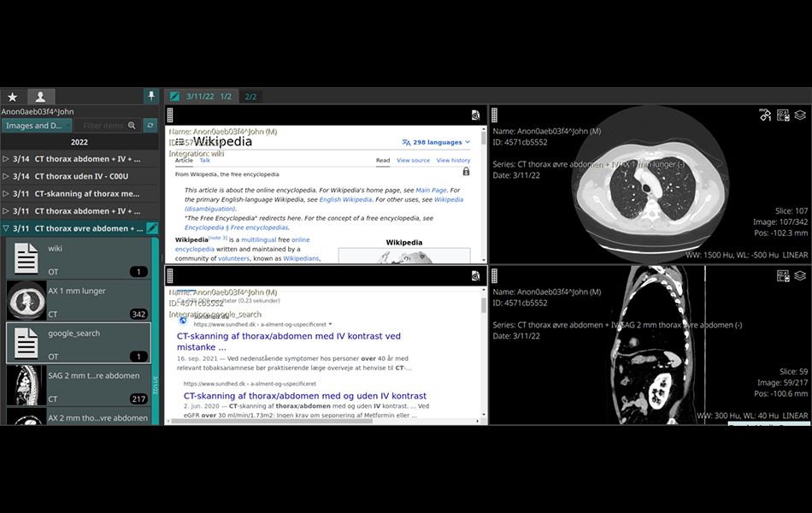Expand the 3/14 CT thorax abdomen + IV study
Viewport: 812px width, 513px height.
coord(6,159)
